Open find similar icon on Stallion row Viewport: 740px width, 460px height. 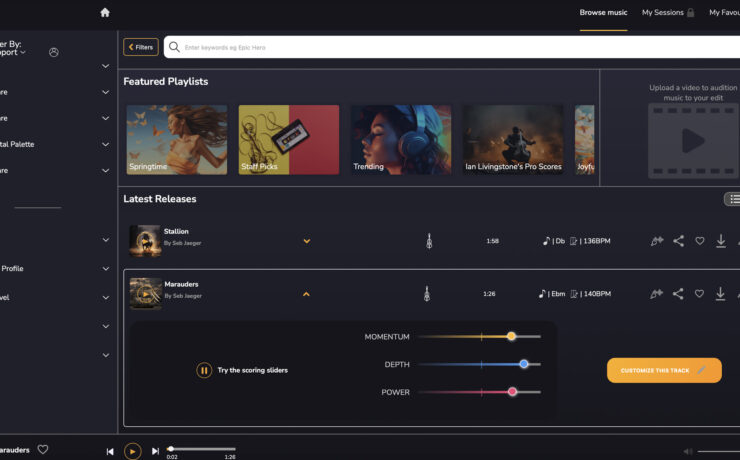point(656,241)
